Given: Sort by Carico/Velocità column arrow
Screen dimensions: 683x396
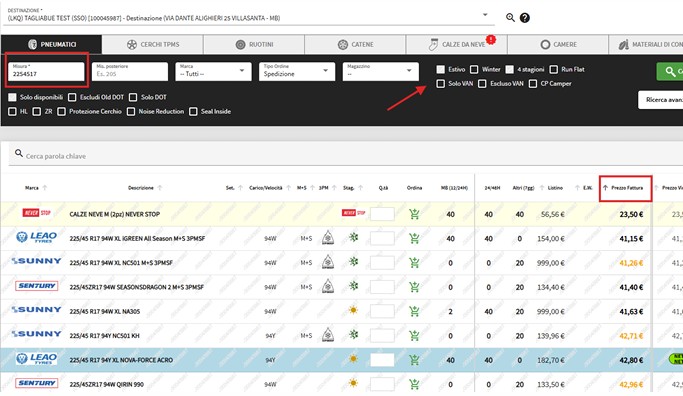Looking at the screenshot, I should click(x=288, y=188).
